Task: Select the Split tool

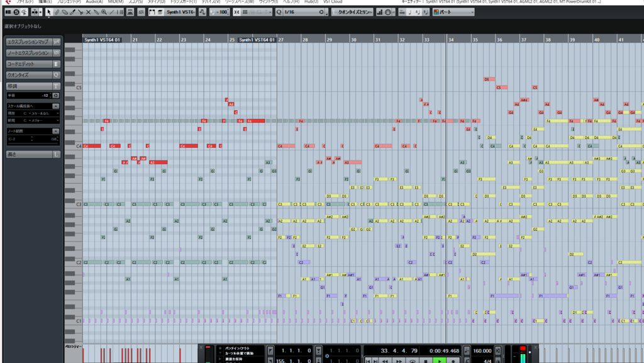Action: pyautogui.click(x=80, y=13)
